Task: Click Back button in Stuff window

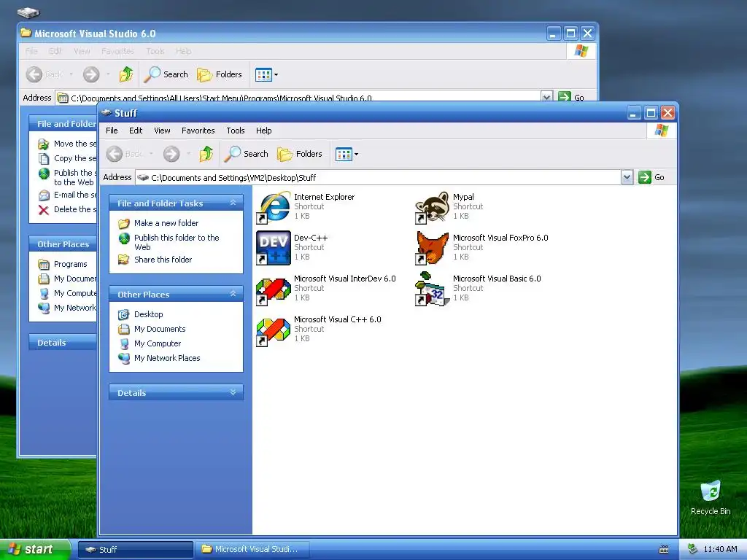Action: click(125, 154)
